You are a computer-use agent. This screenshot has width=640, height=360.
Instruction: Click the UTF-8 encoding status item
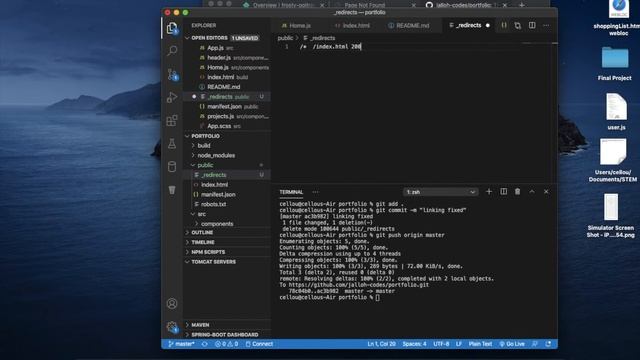pyautogui.click(x=441, y=344)
